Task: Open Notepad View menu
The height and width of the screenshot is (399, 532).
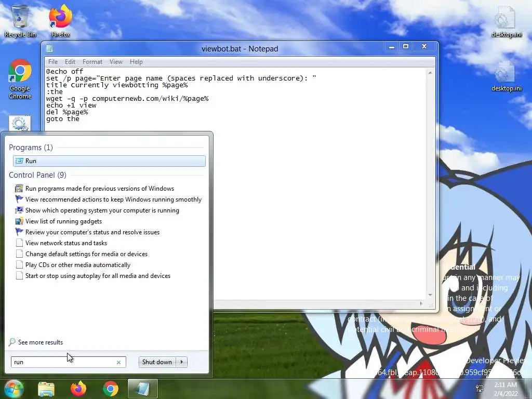Action: point(116,62)
